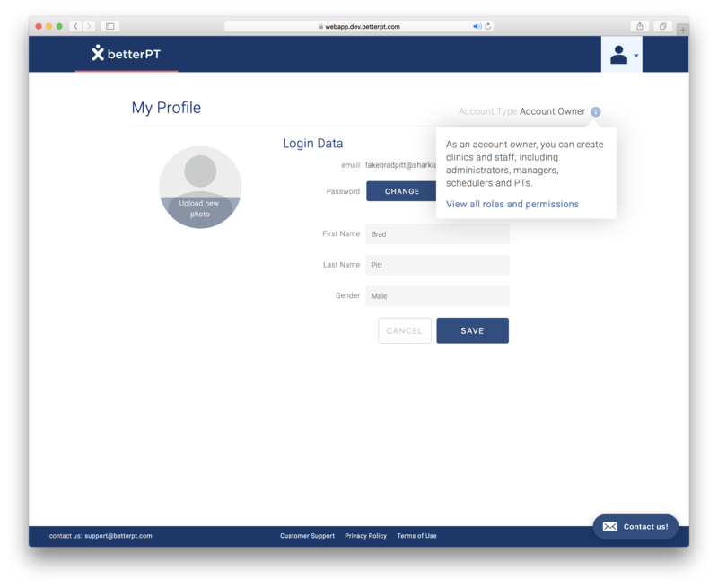718x588 pixels.
Task: Toggle the Safari sidebar button
Action: coord(109,27)
